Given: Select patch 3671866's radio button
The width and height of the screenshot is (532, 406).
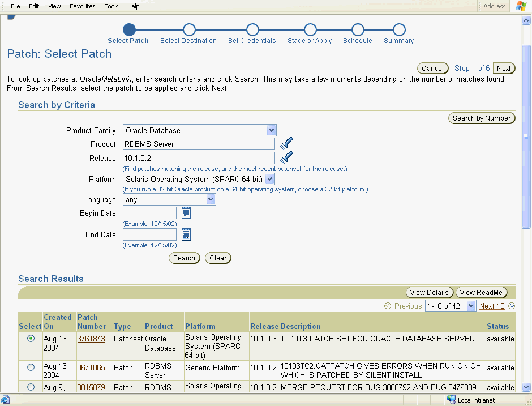Looking at the screenshot, I should 30,367.
